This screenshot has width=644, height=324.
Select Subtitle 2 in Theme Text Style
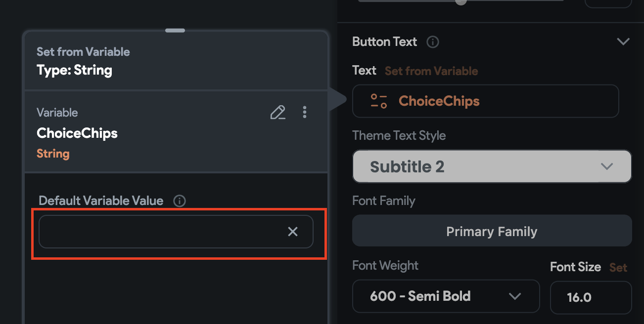tap(408, 166)
